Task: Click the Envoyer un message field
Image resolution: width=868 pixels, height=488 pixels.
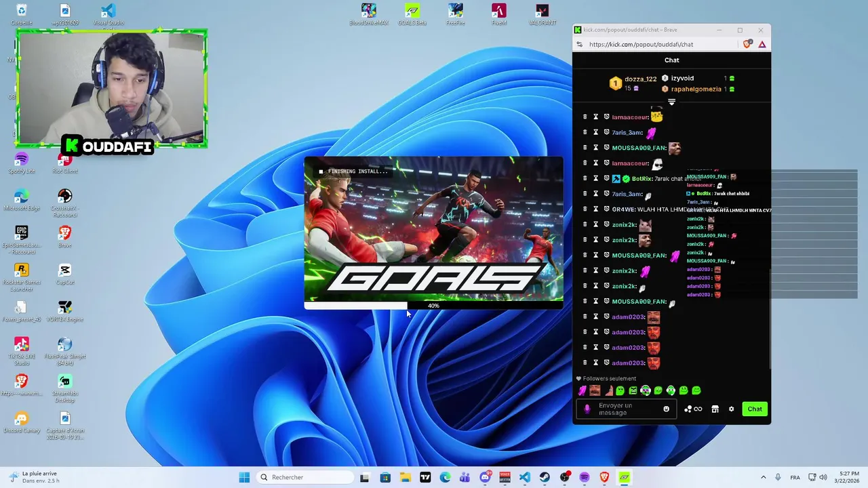Action: (627, 409)
